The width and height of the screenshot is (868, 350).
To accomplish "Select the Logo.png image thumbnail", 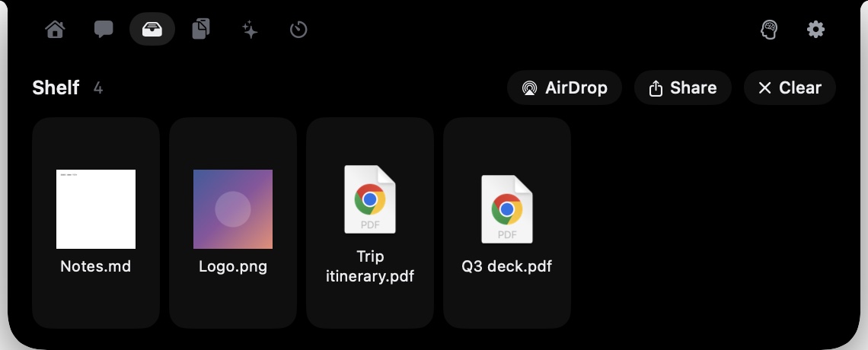I will pyautogui.click(x=232, y=209).
